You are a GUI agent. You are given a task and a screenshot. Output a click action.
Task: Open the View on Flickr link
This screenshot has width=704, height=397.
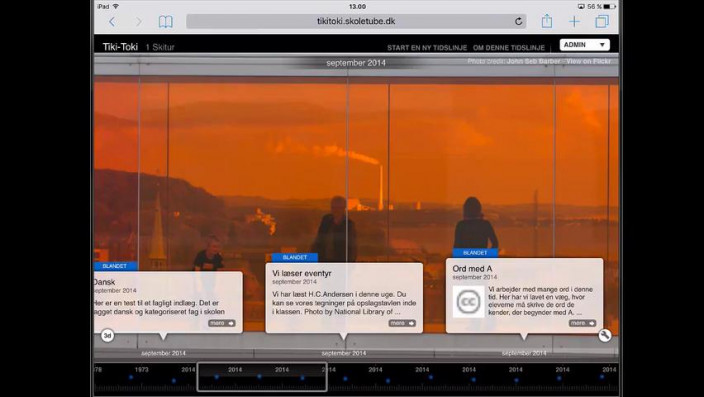pos(589,61)
